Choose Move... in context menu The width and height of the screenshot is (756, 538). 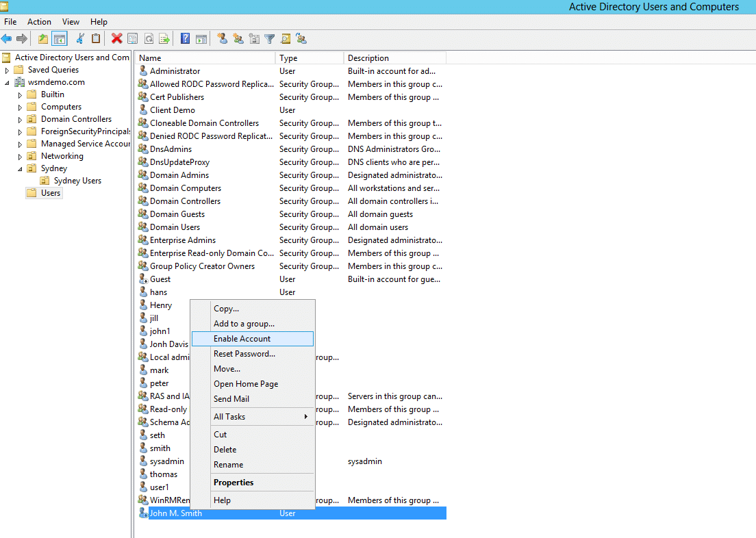(x=253, y=369)
